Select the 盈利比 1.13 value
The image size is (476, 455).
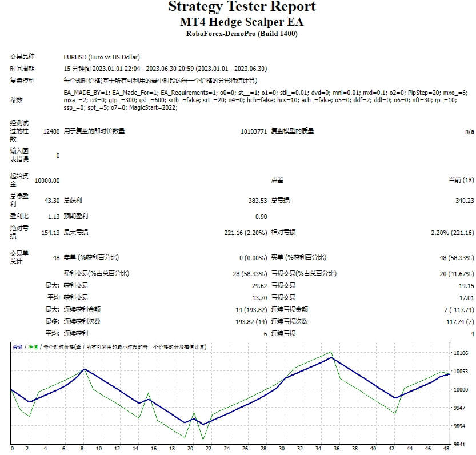click(55, 216)
